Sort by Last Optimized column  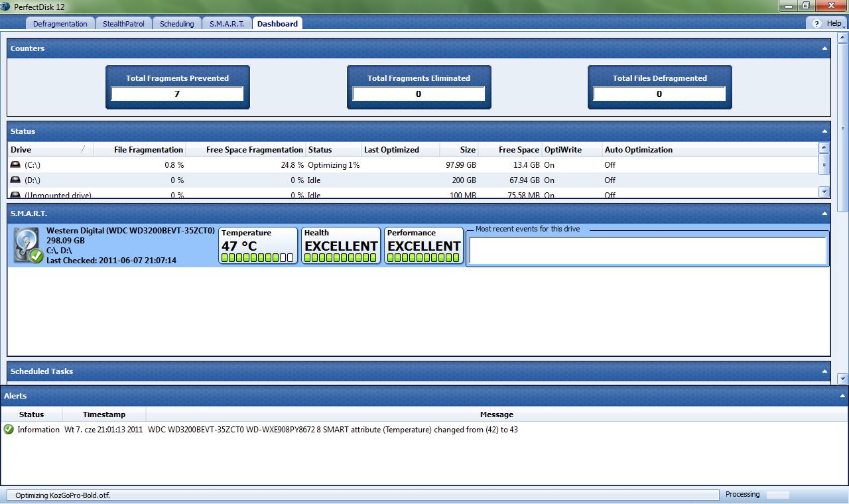point(400,150)
